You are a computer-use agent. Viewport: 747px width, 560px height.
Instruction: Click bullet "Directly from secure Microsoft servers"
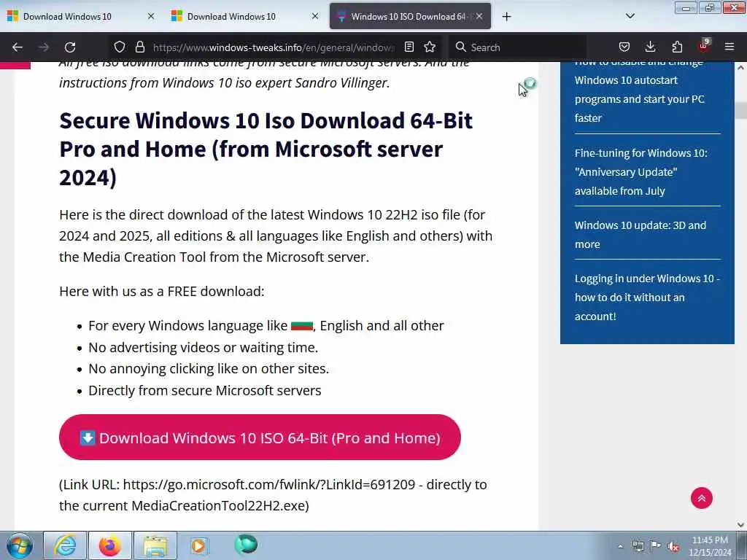pos(205,391)
